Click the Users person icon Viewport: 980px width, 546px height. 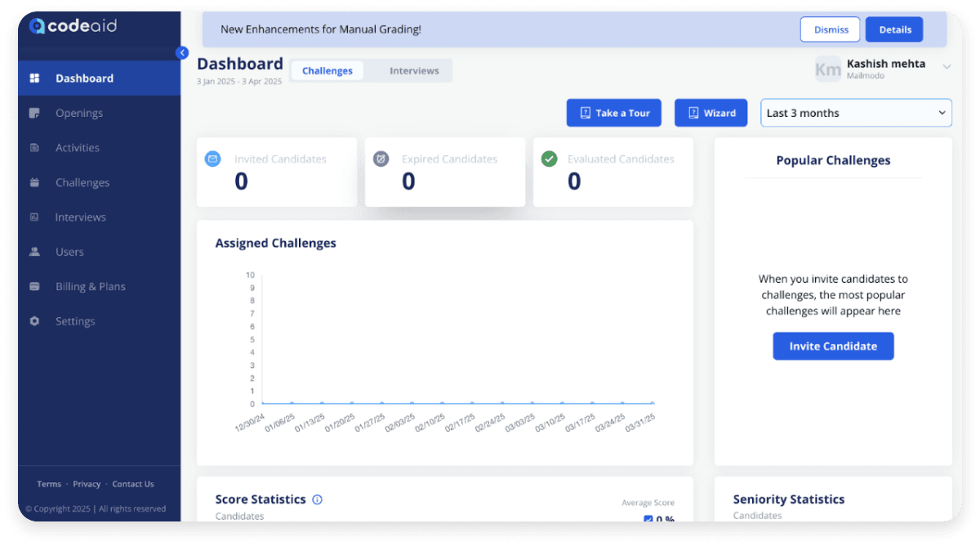tap(34, 252)
